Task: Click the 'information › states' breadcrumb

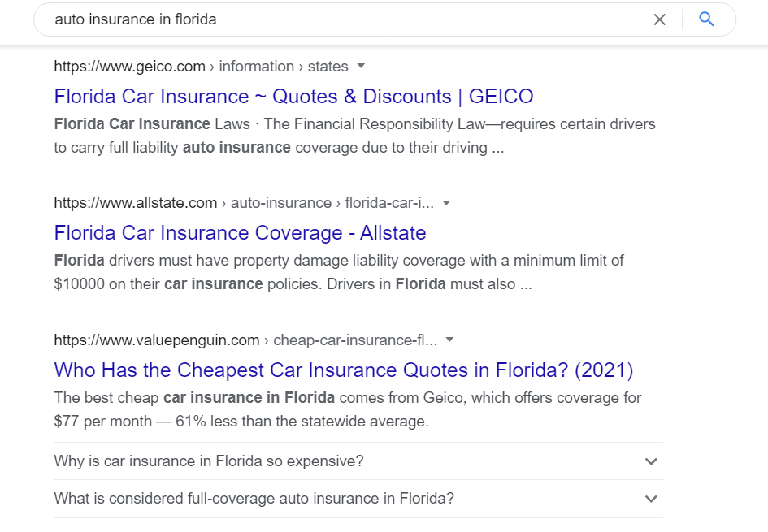Action: (x=283, y=66)
